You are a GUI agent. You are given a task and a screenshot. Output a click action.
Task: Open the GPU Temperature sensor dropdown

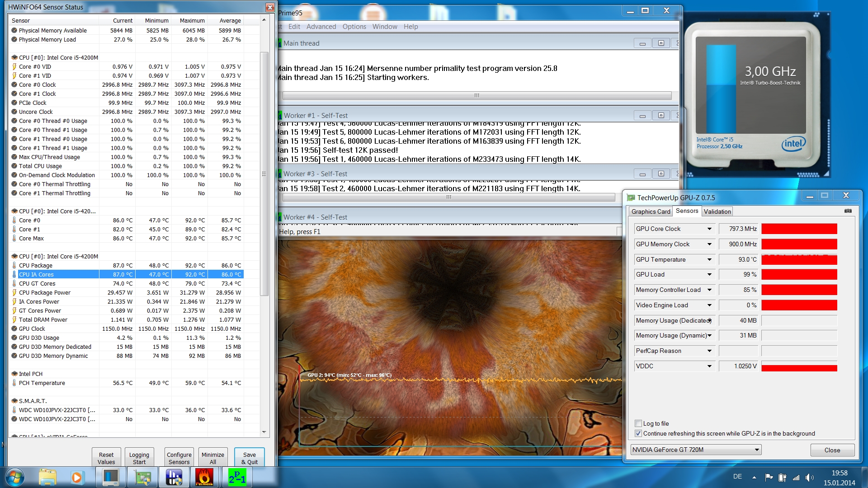pyautogui.click(x=709, y=259)
